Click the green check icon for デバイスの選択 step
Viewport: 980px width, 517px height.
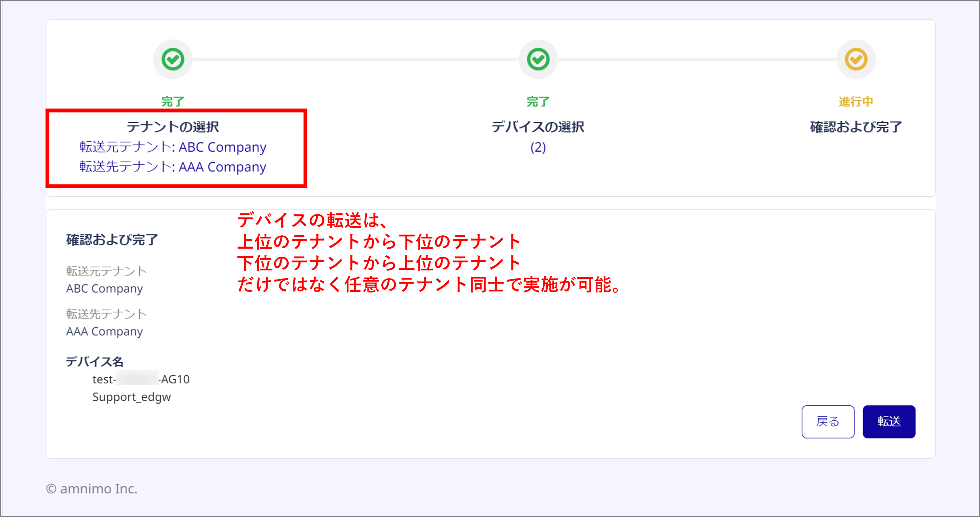pyautogui.click(x=538, y=59)
